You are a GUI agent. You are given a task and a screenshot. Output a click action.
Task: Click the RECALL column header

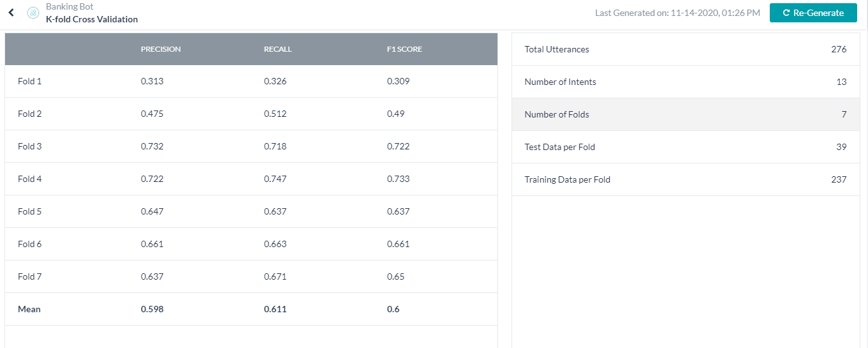277,49
